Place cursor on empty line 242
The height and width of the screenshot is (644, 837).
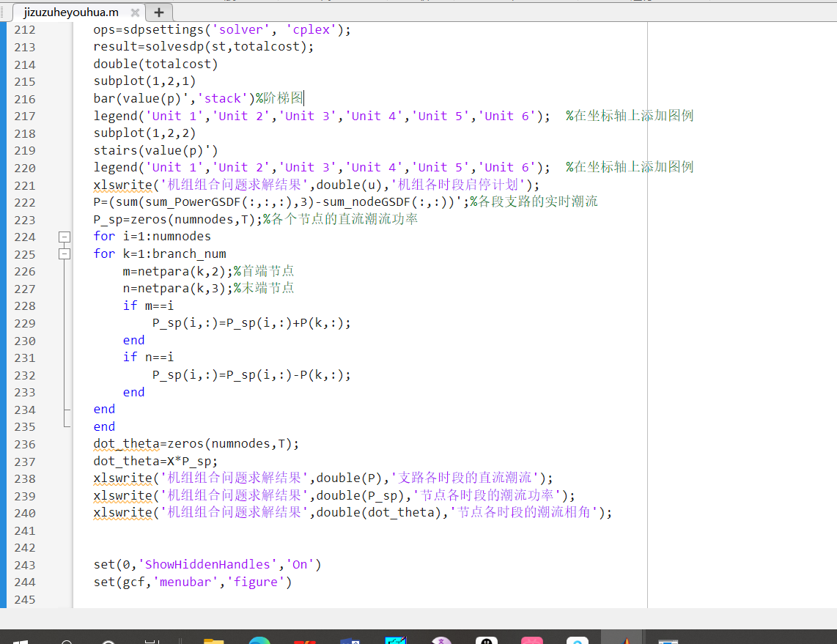(x=293, y=548)
